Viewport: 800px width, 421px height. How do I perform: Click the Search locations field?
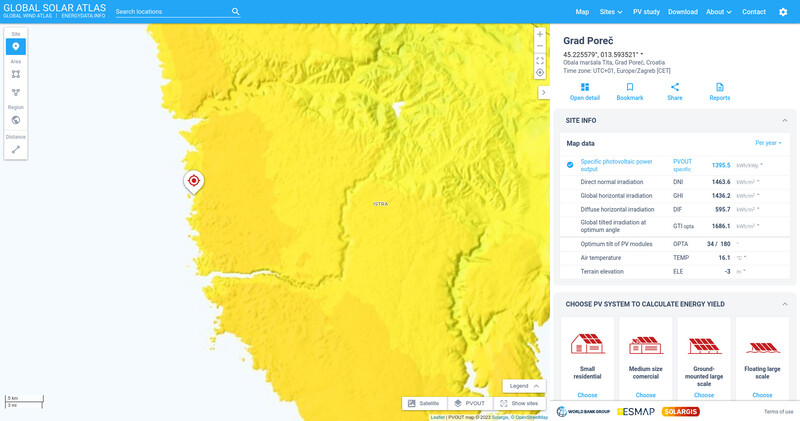click(x=172, y=12)
